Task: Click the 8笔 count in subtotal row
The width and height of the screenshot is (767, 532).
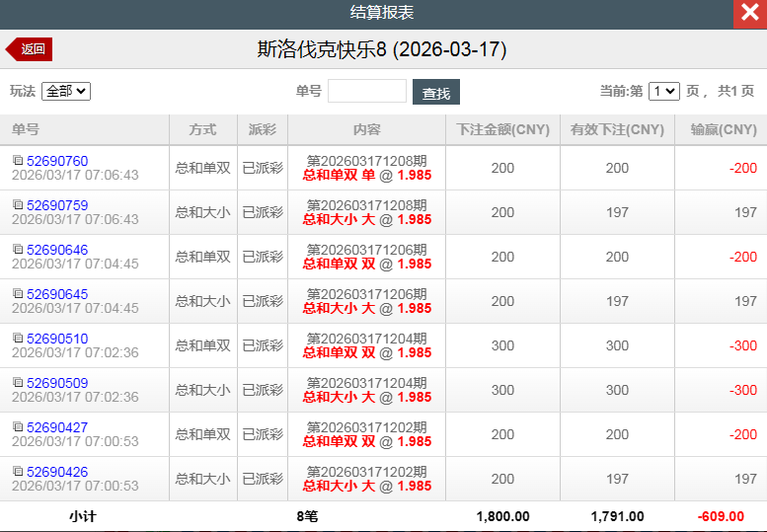Action: click(x=307, y=516)
